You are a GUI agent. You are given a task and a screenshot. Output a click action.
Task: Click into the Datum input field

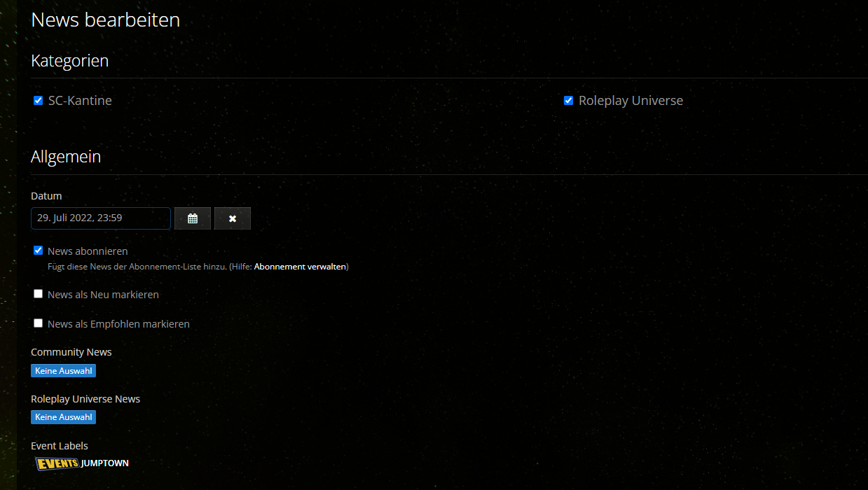pyautogui.click(x=100, y=218)
